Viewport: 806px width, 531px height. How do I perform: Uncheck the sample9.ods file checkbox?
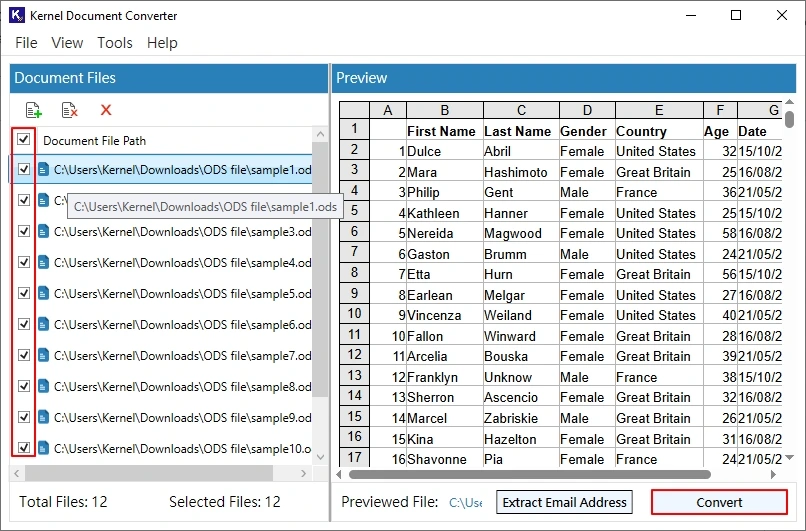[24, 417]
